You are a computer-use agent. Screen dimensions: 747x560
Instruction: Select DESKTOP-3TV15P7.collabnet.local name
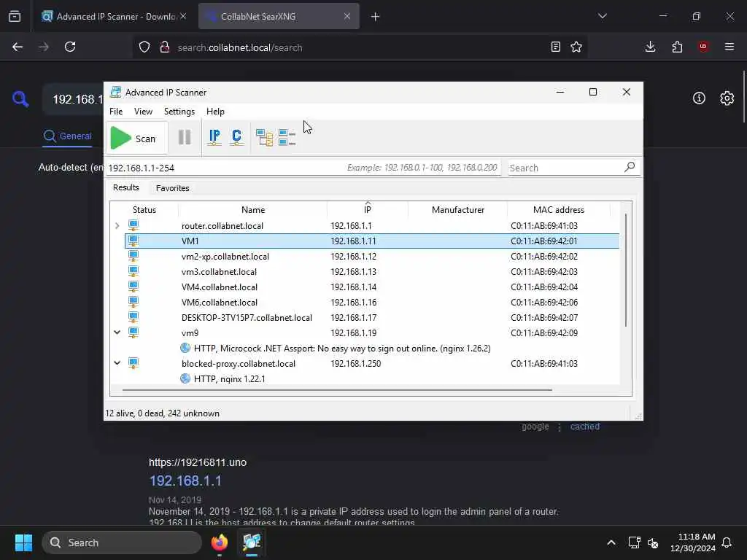[x=247, y=318]
